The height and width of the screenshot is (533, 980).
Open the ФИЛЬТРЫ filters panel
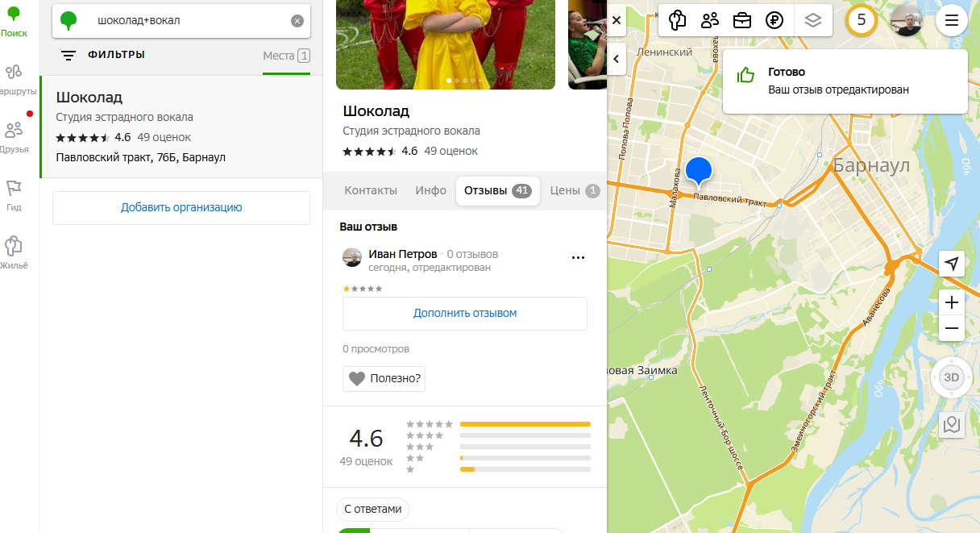point(104,55)
